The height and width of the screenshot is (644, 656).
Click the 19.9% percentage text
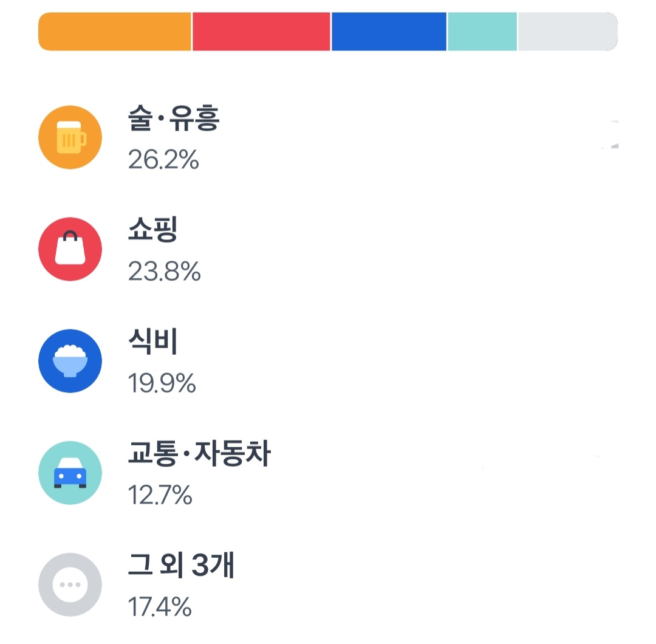click(162, 383)
